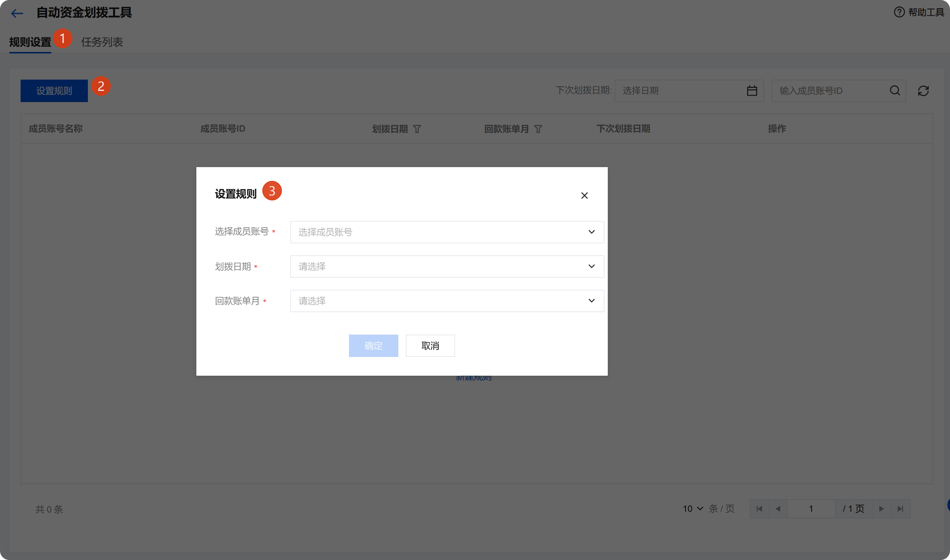The image size is (950, 560).
Task: Switch to 任务列表 tab
Action: [x=102, y=42]
